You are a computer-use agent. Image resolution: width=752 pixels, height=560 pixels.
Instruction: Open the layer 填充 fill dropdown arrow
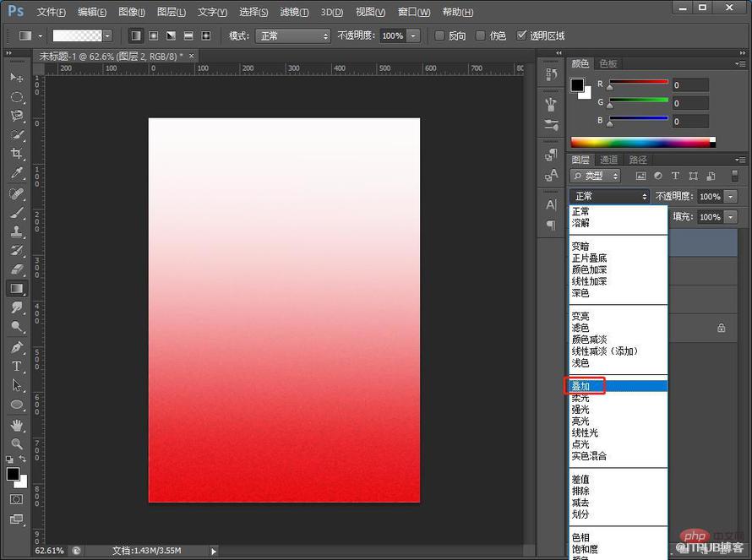pos(730,217)
